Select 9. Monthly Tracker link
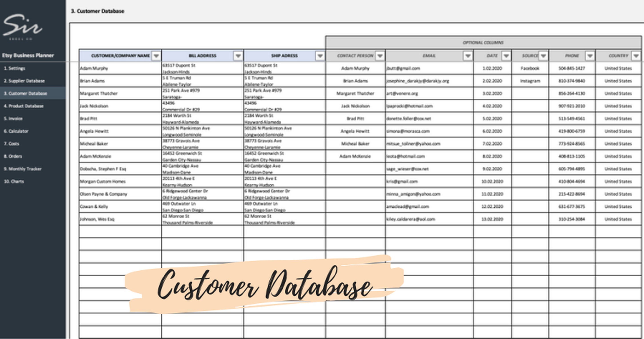 pos(23,169)
